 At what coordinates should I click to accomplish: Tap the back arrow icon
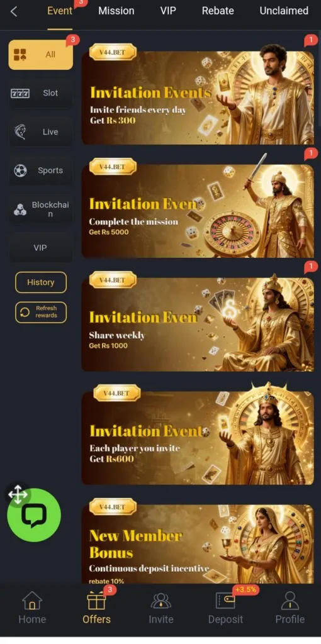(14, 11)
